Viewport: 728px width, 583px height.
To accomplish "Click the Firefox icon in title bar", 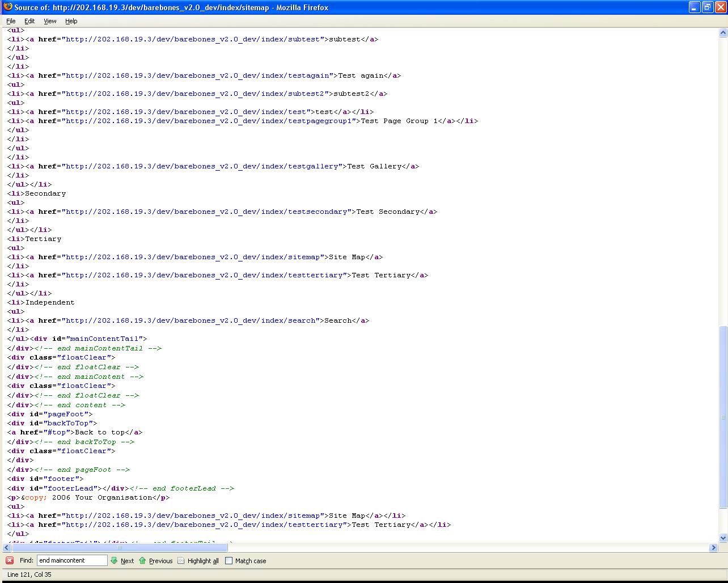I will click(x=8, y=7).
